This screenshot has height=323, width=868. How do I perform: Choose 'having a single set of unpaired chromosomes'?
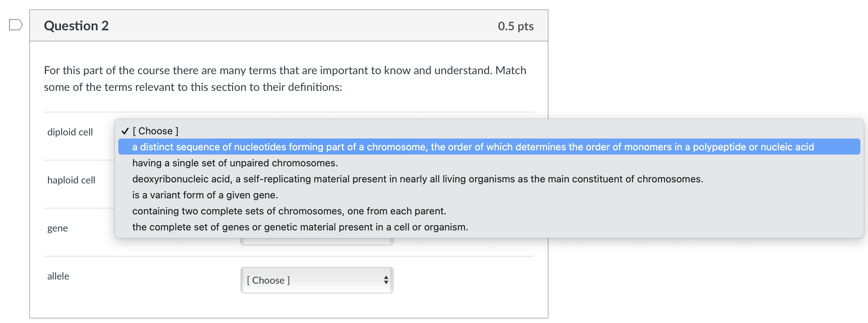[235, 163]
